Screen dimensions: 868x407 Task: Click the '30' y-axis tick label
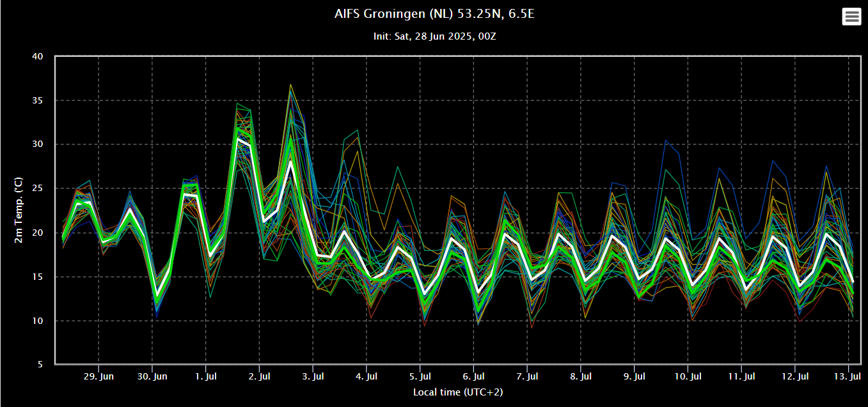click(x=37, y=144)
